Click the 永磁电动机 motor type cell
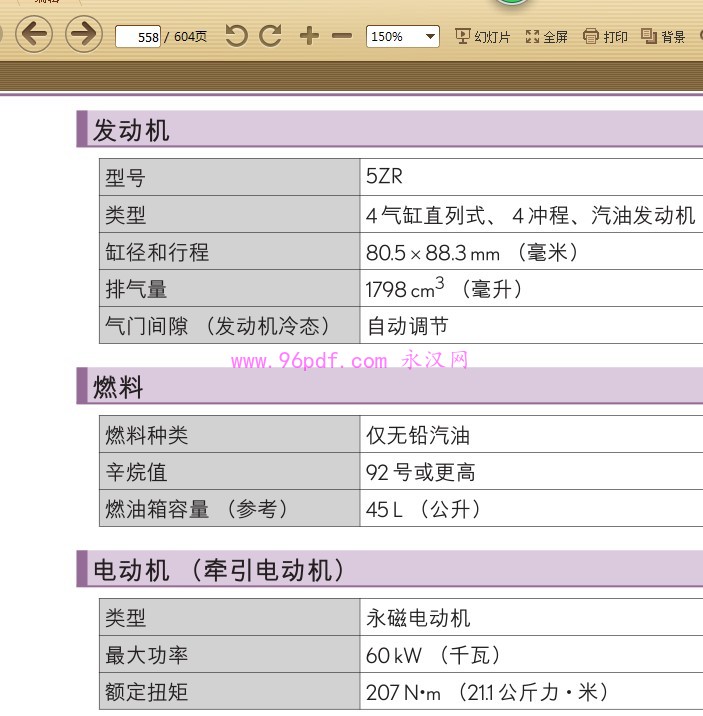The image size is (703, 716). 418,619
